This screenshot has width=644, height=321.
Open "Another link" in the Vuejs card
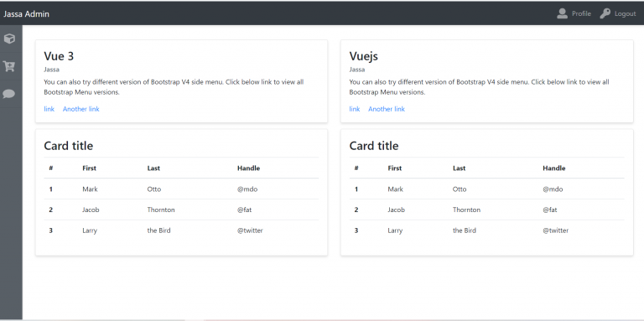point(387,109)
